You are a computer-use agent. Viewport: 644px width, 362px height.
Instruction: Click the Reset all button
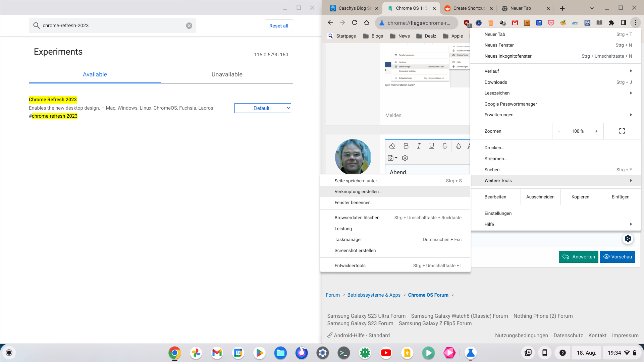[x=278, y=26]
